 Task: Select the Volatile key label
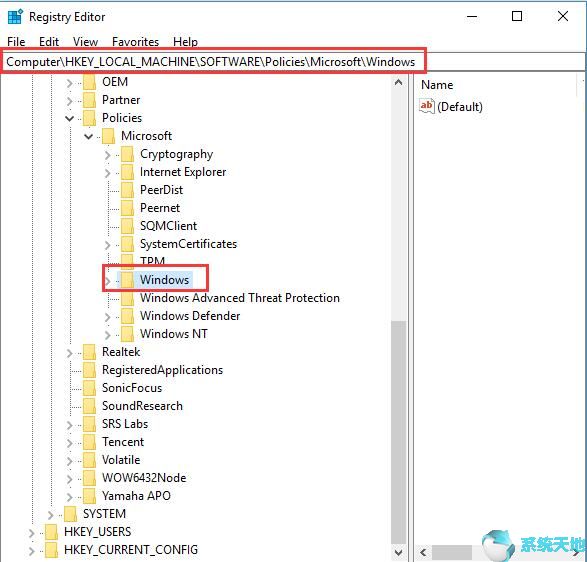tap(121, 460)
